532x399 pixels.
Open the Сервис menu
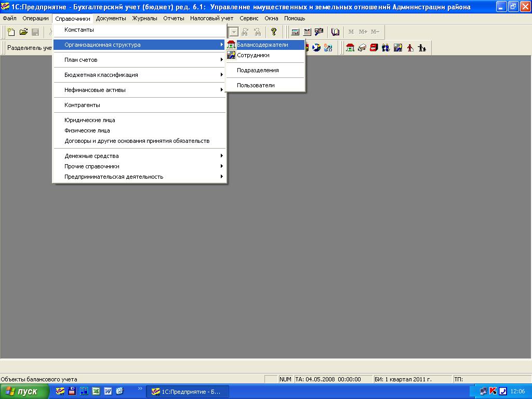click(x=249, y=18)
